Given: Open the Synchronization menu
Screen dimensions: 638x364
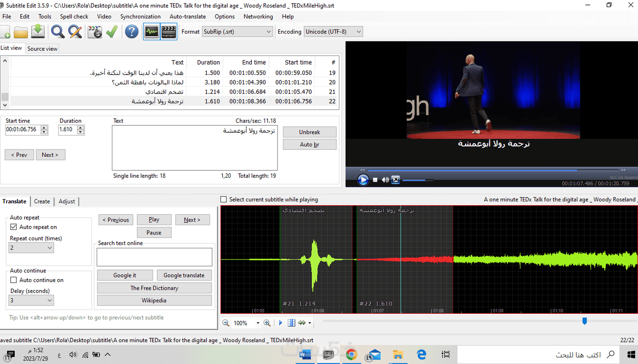Looking at the screenshot, I should tap(140, 17).
